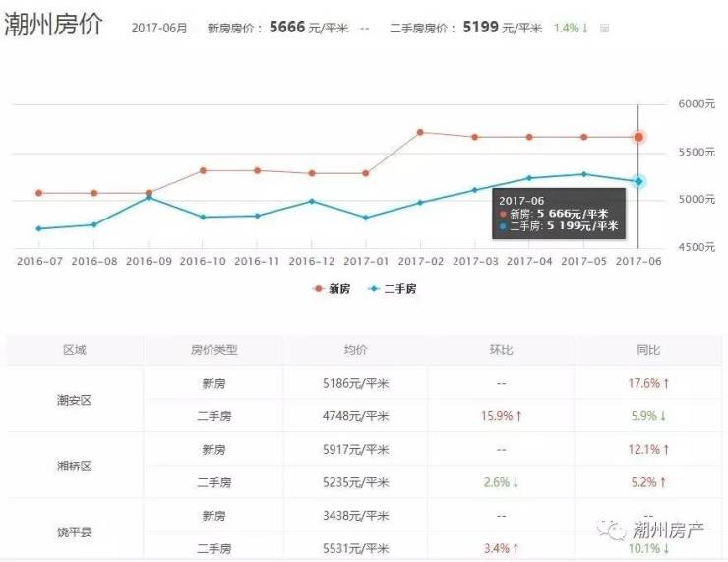Image resolution: width=728 pixels, height=562 pixels.
Task: Open the 潮安区 district row
Action: click(x=75, y=400)
